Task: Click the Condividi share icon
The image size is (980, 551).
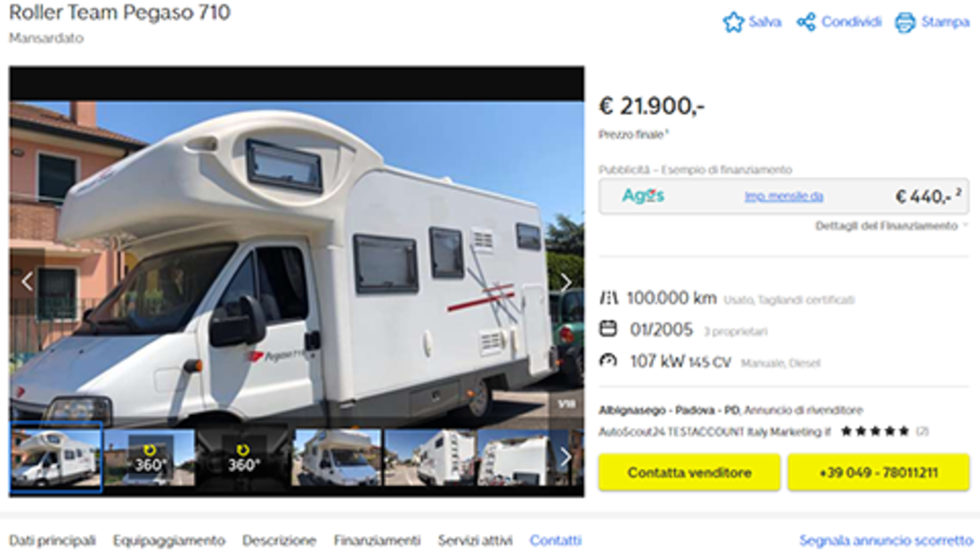Action: (805, 22)
